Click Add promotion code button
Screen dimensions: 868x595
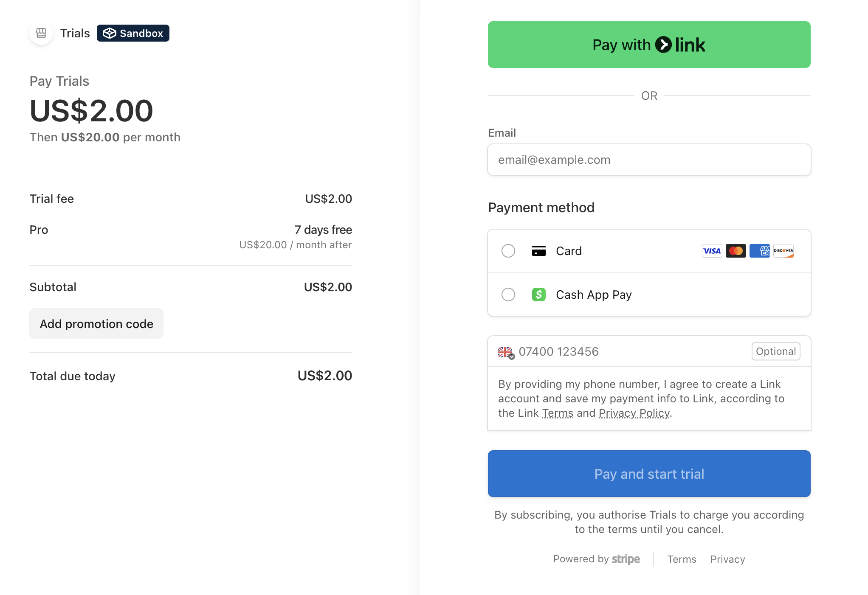point(96,324)
